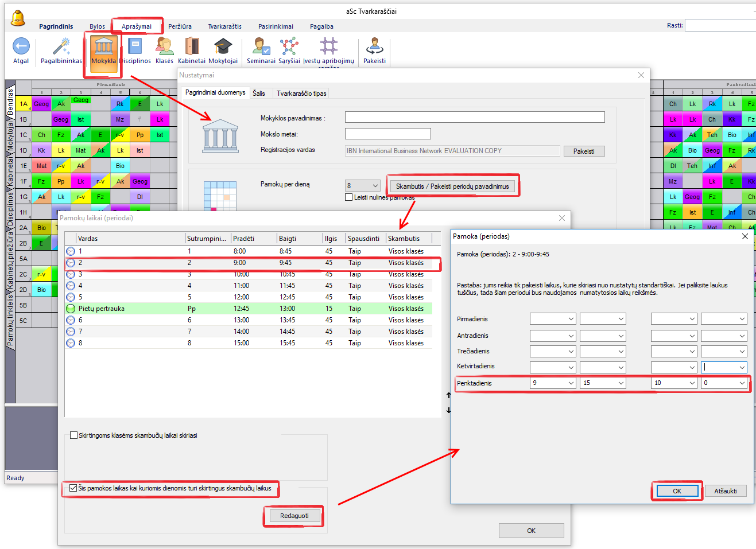Viewport: 756px width, 549px height.
Task: Uncheck different bell times on some days
Action: [73, 488]
